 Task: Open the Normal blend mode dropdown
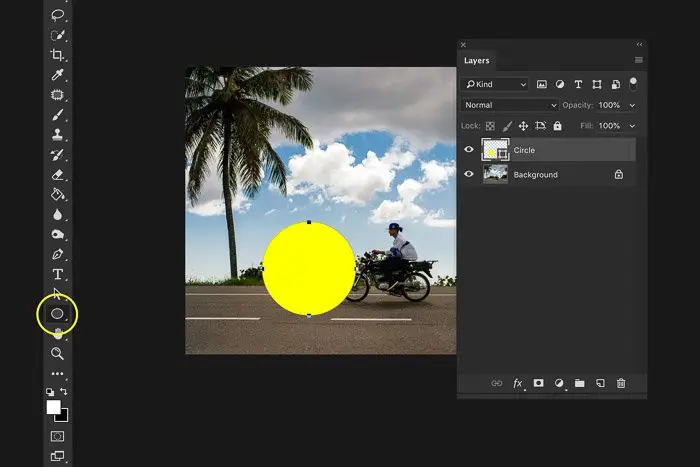pyautogui.click(x=510, y=105)
